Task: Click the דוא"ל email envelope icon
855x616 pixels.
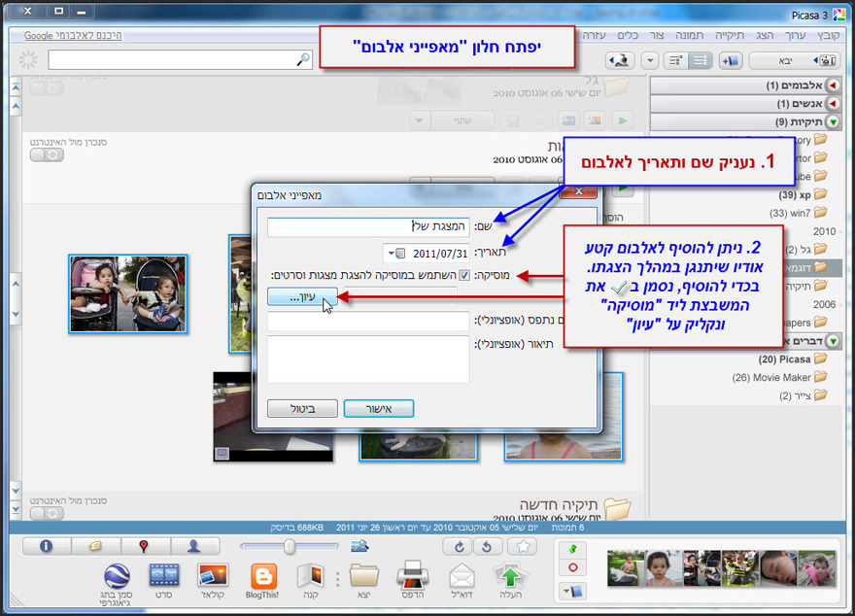Action: pyautogui.click(x=462, y=580)
